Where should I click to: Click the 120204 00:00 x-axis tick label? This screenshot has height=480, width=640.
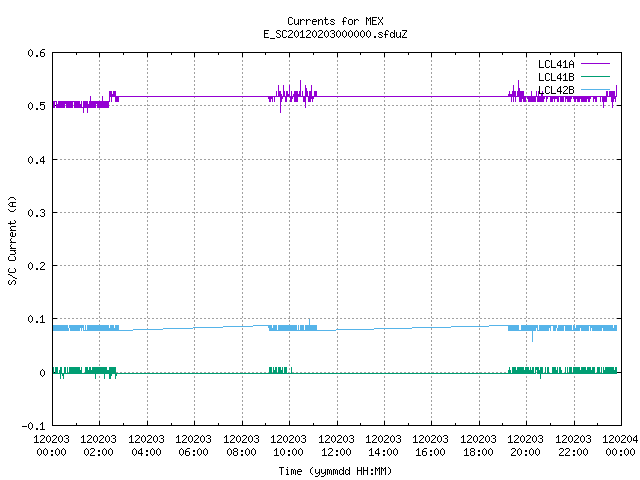tap(620, 446)
